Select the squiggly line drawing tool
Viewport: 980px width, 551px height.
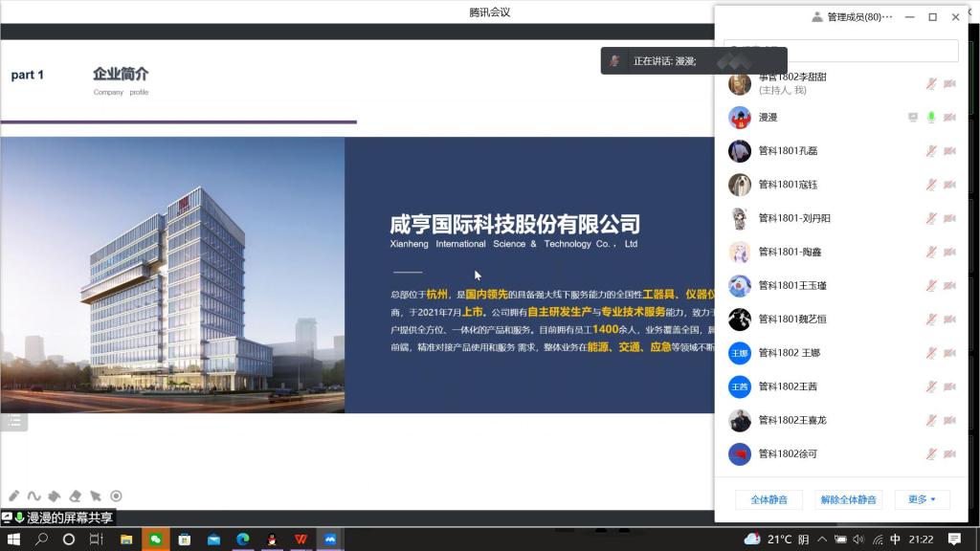pyautogui.click(x=33, y=496)
